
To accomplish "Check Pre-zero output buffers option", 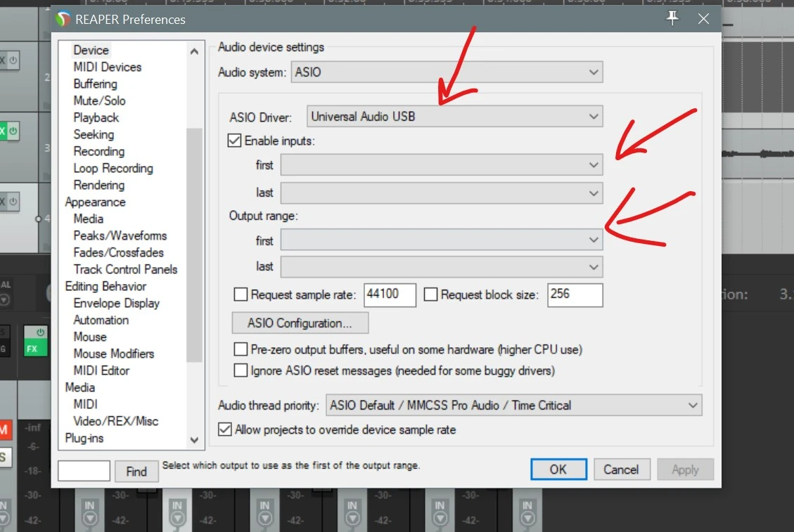I will click(241, 349).
